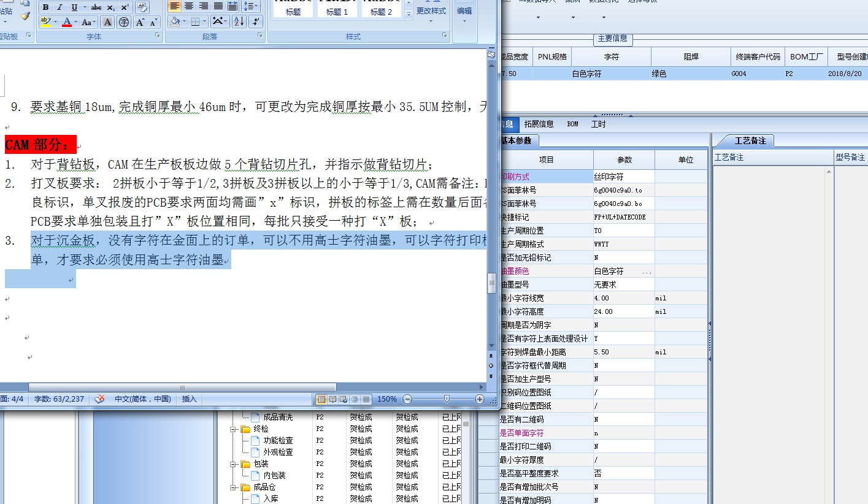The height and width of the screenshot is (504, 868).
Task: Switch to Draft view
Action: pos(366,399)
